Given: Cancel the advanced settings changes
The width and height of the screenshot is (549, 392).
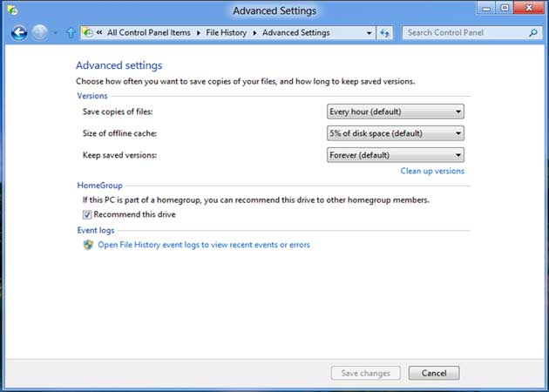Looking at the screenshot, I should pyautogui.click(x=434, y=373).
